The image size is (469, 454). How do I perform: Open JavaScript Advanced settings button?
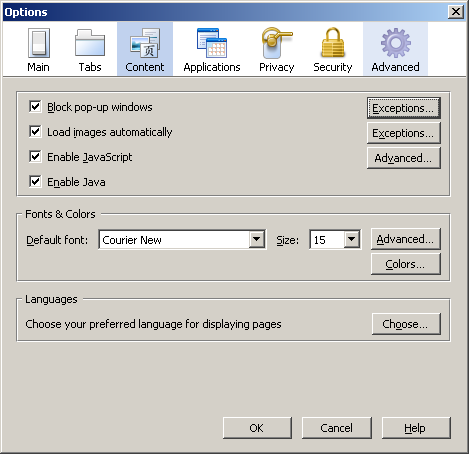pos(404,158)
